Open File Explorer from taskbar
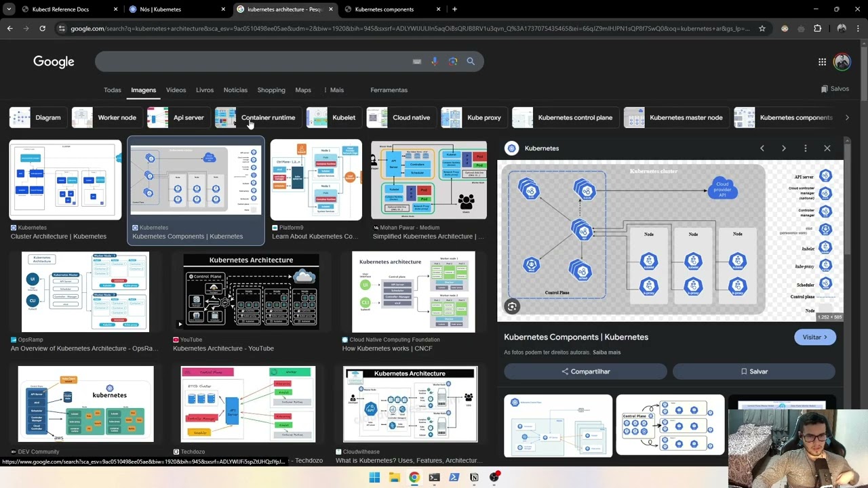The width and height of the screenshot is (868, 488). pos(394,477)
